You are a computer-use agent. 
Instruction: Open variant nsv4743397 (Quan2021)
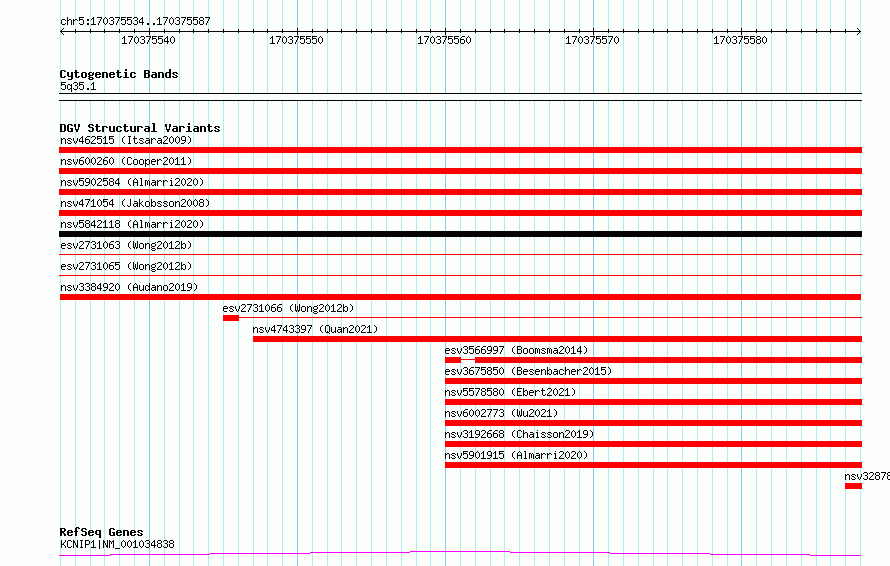point(315,329)
